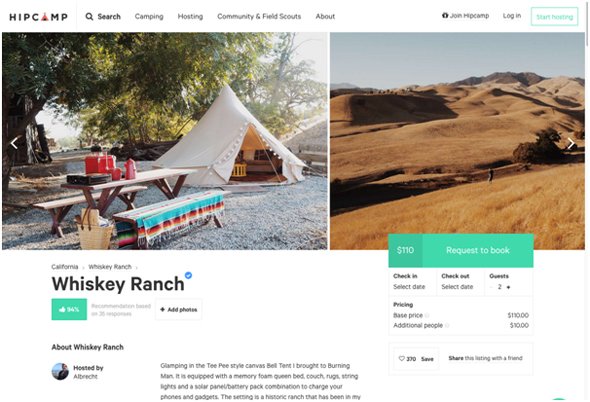Click the 94% thumbs-up rating badge
The image size is (590, 402).
pos(69,309)
